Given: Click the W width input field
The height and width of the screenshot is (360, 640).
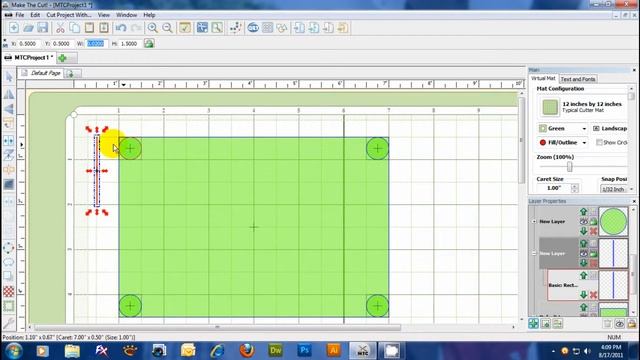Looking at the screenshot, I should (x=96, y=44).
